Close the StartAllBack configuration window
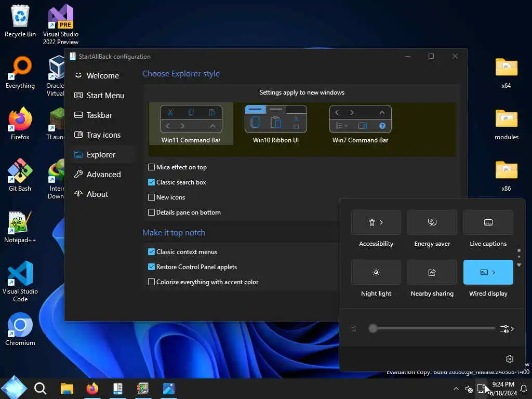Viewport: 532px width, 399px height. coord(455,56)
